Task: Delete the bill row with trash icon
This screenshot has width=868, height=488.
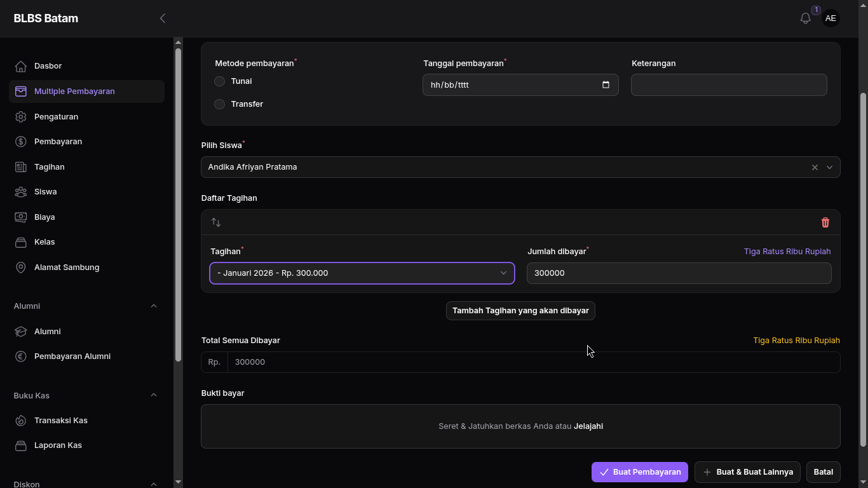Action: [825, 222]
